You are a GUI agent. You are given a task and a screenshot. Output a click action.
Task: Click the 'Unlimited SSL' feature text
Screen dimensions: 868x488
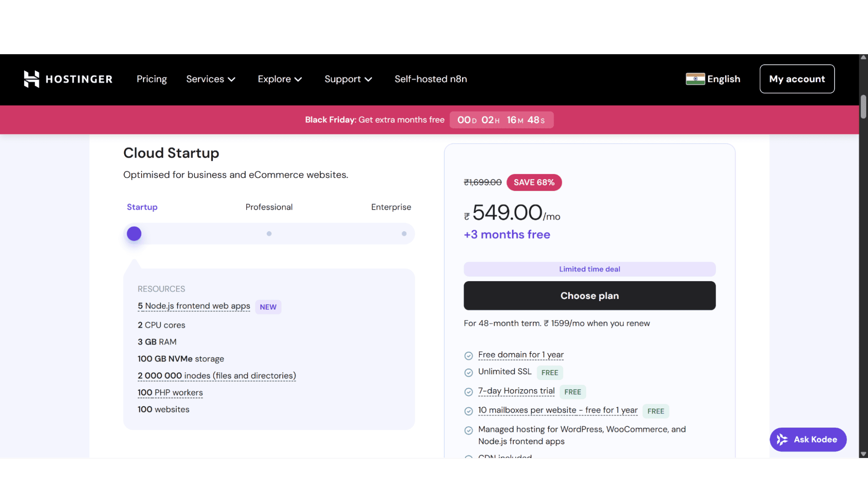(505, 371)
